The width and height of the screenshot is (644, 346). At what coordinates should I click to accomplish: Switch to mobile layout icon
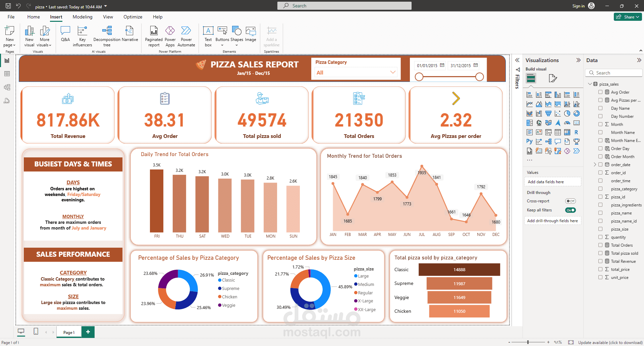36,332
